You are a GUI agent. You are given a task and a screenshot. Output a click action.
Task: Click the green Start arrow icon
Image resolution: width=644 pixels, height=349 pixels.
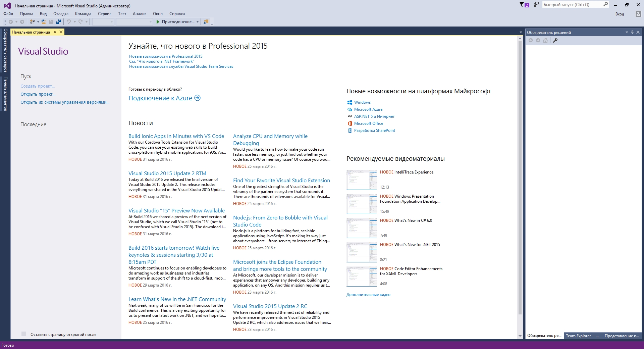tap(158, 22)
